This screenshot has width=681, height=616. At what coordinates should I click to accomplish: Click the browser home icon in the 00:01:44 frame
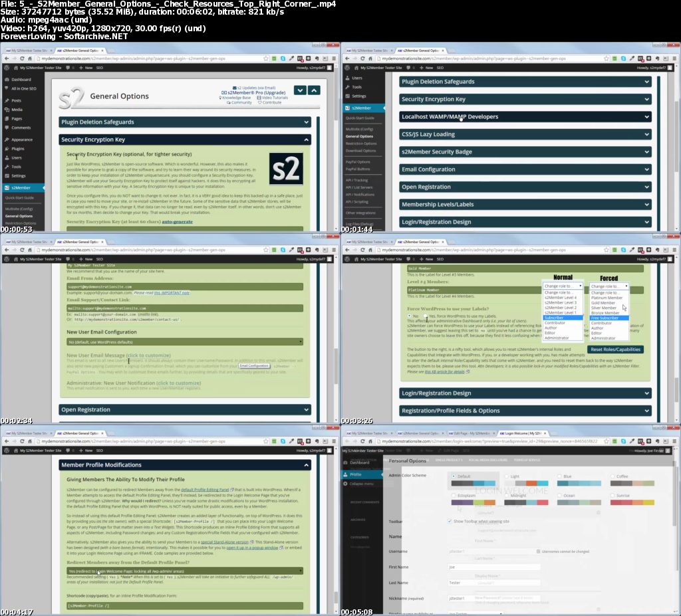click(x=370, y=58)
